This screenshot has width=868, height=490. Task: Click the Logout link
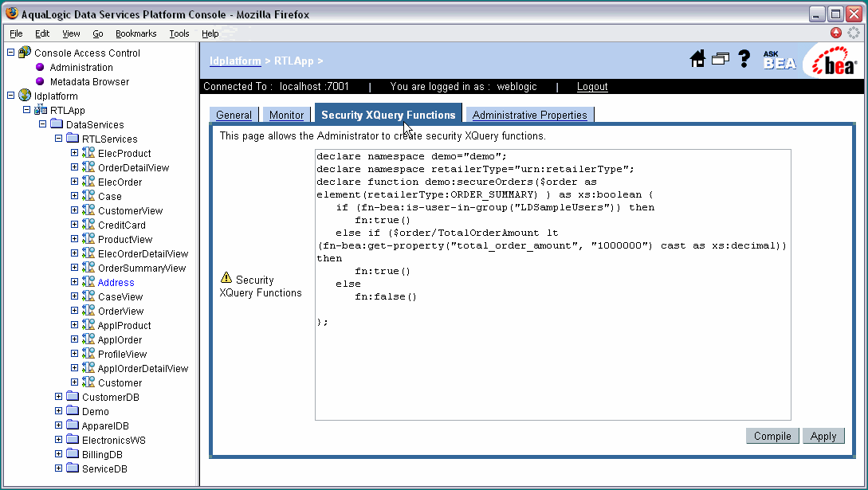click(591, 86)
